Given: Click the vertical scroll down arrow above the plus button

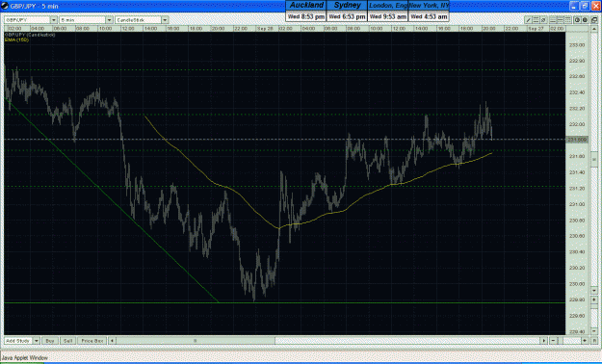Looking at the screenshot, I should [594, 290].
